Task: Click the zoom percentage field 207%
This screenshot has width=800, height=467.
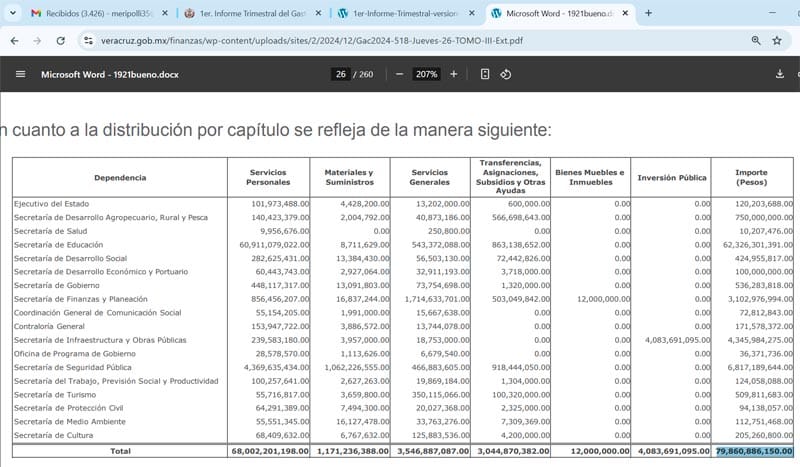Action: click(x=426, y=74)
